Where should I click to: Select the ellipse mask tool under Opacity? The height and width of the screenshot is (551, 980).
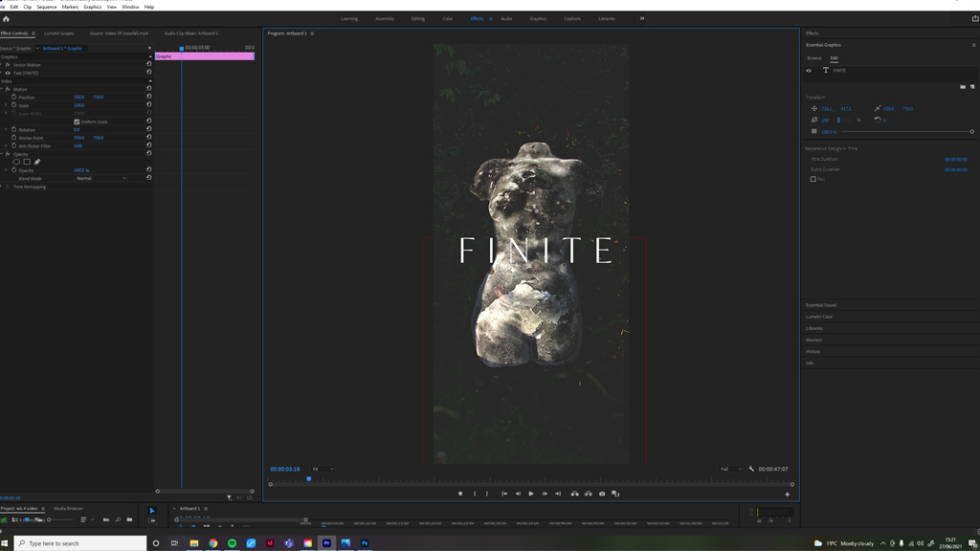pos(16,162)
